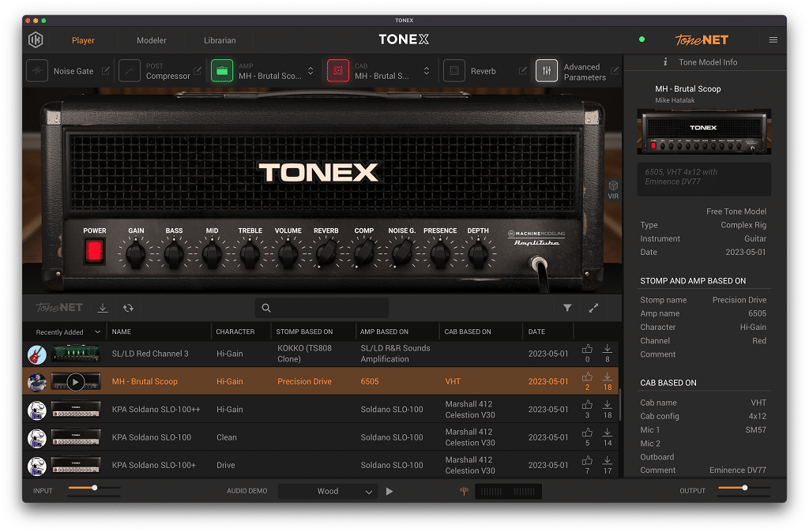Open the AMP model selector arrows

[x=310, y=70]
